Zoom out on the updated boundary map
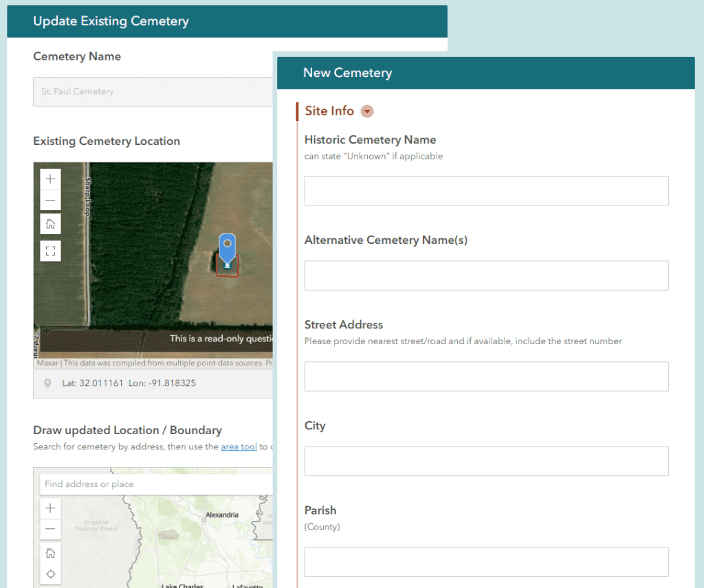Image resolution: width=704 pixels, height=588 pixels. coord(50,529)
